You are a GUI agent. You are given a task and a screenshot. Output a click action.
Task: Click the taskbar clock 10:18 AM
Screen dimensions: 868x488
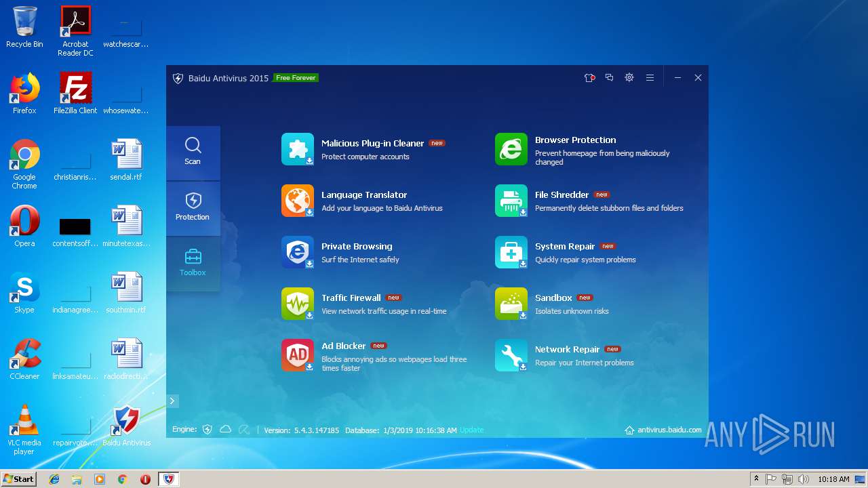(833, 479)
